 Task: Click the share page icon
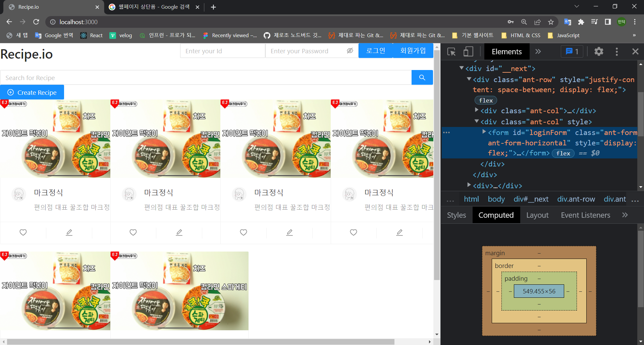(x=537, y=22)
